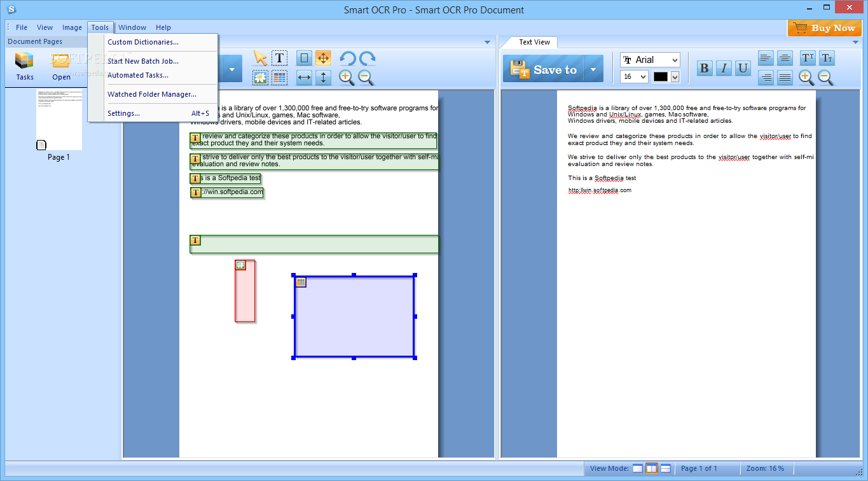Zoom in on the text view
Image resolution: width=868 pixels, height=481 pixels.
click(x=806, y=78)
